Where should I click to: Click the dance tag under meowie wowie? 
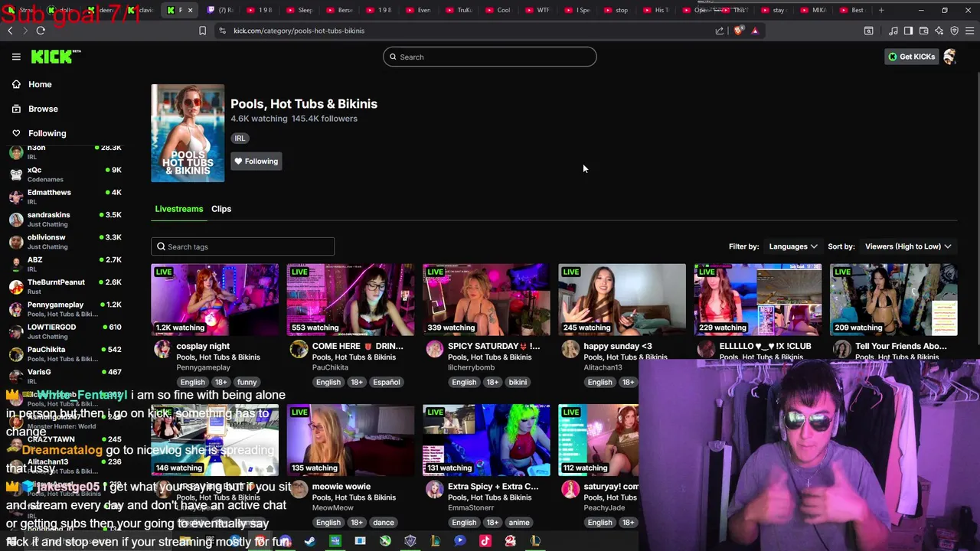coord(384,523)
